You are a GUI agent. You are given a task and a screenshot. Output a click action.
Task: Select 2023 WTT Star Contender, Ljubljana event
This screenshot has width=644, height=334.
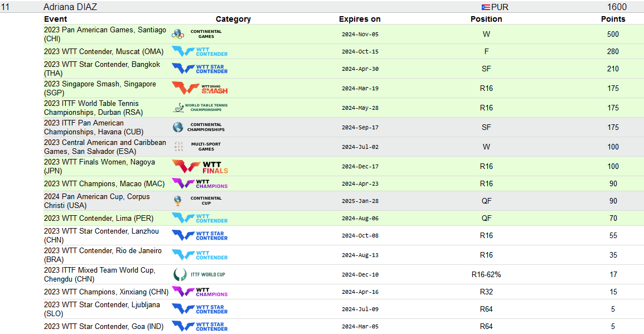tap(102, 309)
